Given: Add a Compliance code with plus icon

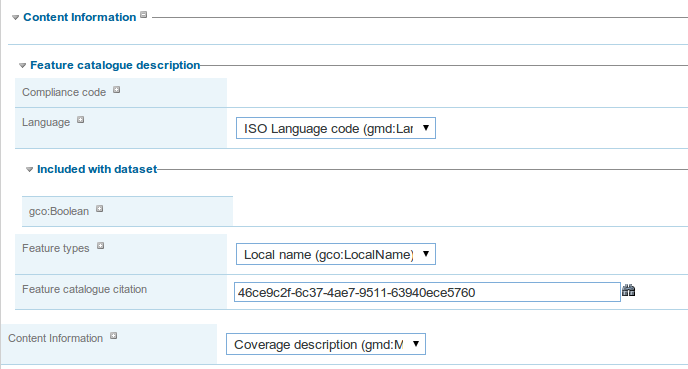Looking at the screenshot, I should pos(116,90).
